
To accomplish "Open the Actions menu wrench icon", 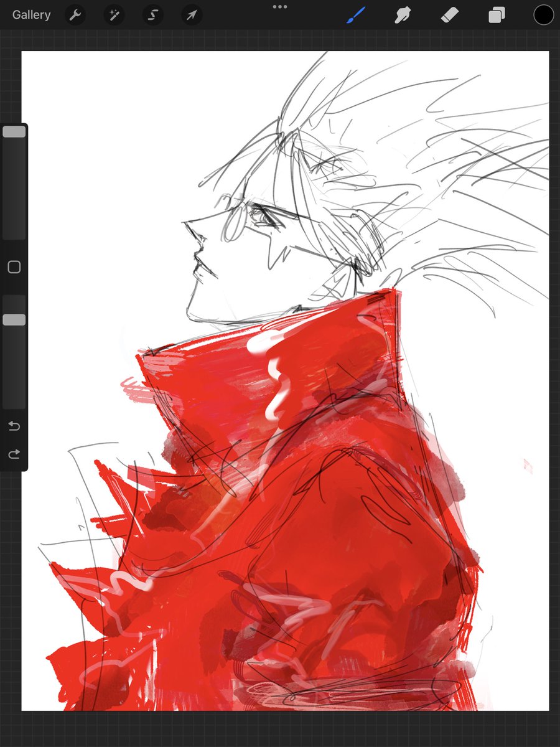I will click(75, 14).
